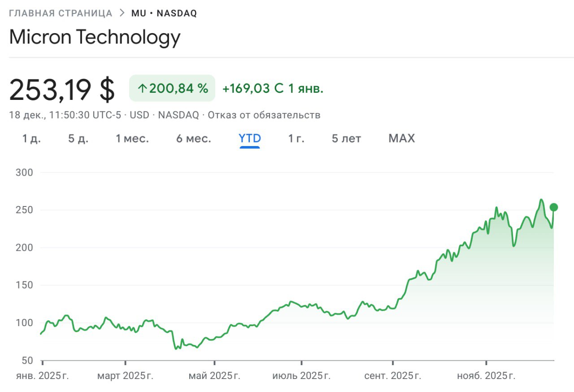Click the 253,19 $ price value
The height and width of the screenshot is (392, 574).
[x=62, y=89]
